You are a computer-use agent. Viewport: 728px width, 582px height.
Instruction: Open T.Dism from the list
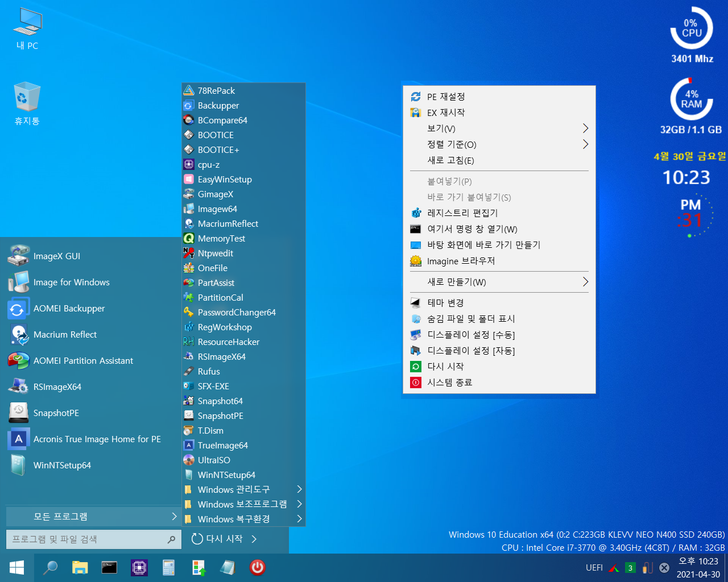pos(243,431)
